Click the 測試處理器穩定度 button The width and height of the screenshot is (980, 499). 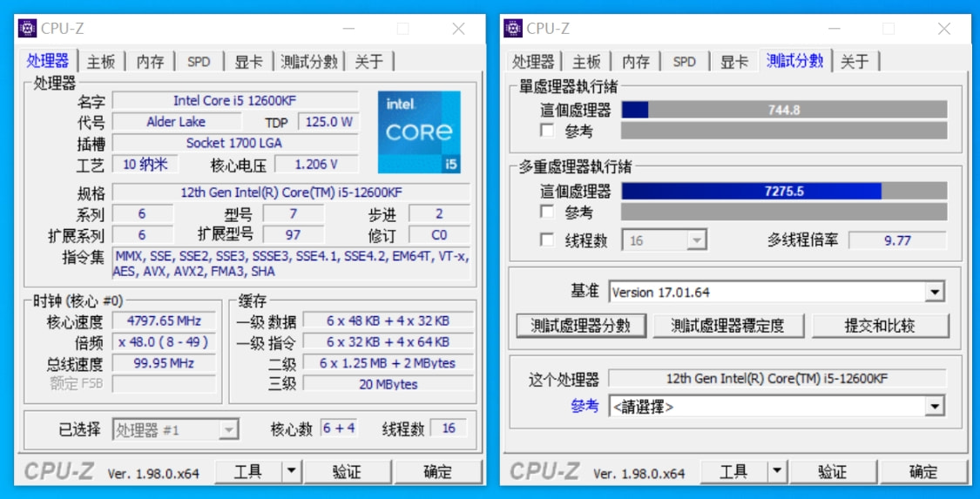[727, 326]
